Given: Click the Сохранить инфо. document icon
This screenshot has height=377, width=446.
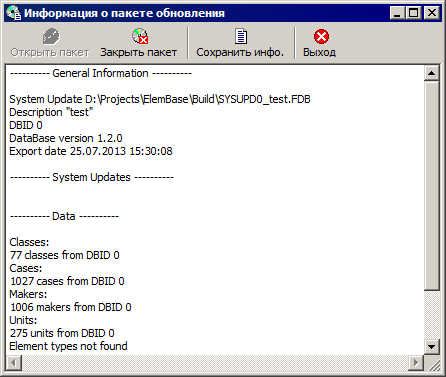Looking at the screenshot, I should [241, 36].
